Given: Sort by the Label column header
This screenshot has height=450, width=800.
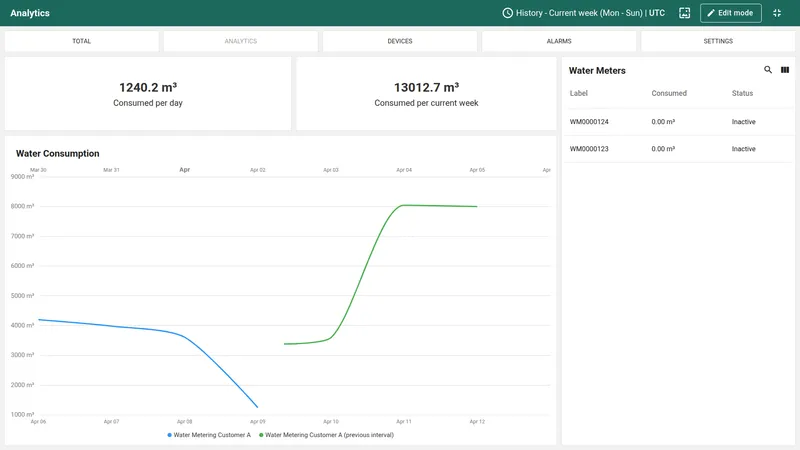Looking at the screenshot, I should [x=579, y=93].
